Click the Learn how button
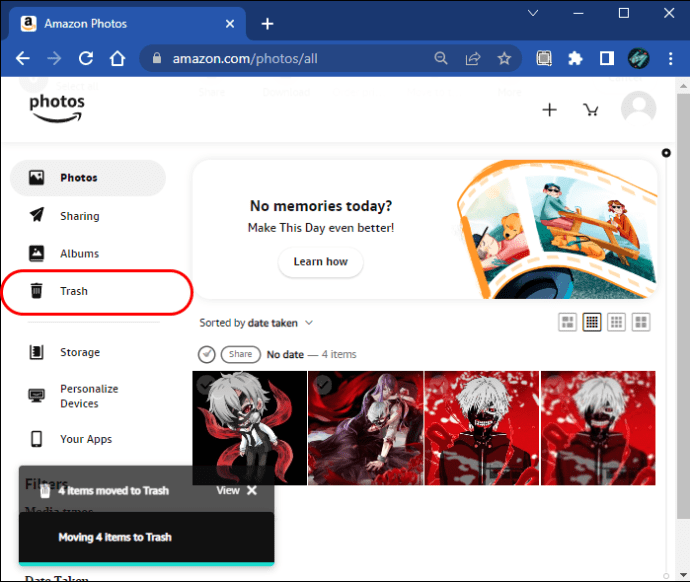Viewport: 690px width, 582px height. pyautogui.click(x=320, y=262)
